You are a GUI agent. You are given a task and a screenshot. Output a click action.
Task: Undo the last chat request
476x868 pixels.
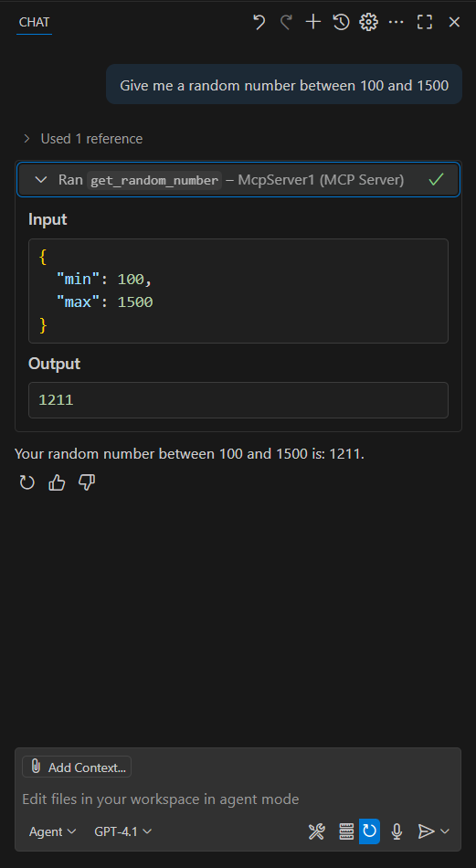pyautogui.click(x=259, y=22)
